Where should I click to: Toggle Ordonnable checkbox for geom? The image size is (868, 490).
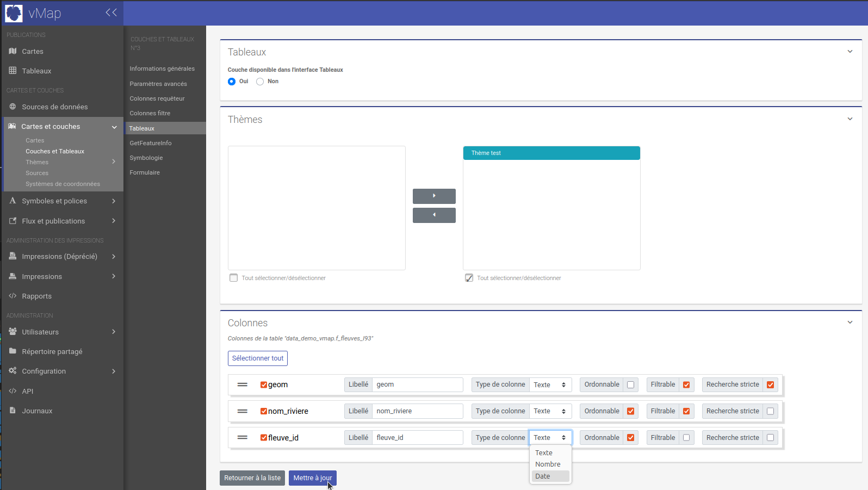click(x=631, y=385)
